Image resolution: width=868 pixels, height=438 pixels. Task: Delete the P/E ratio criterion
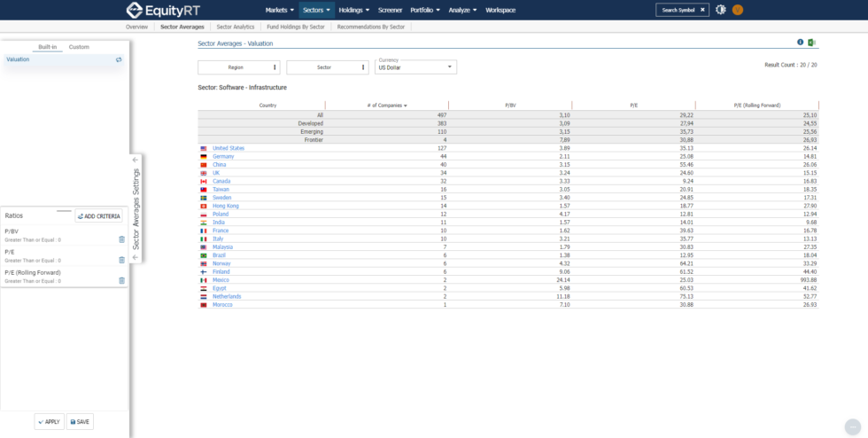tap(121, 260)
